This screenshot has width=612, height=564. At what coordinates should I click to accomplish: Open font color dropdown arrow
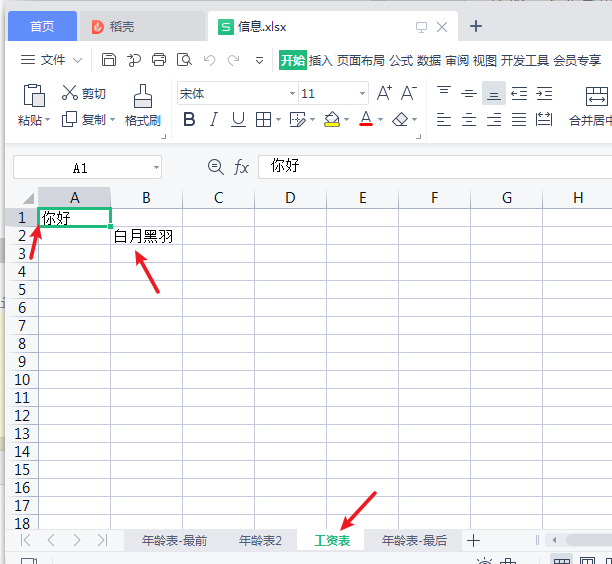[x=381, y=119]
